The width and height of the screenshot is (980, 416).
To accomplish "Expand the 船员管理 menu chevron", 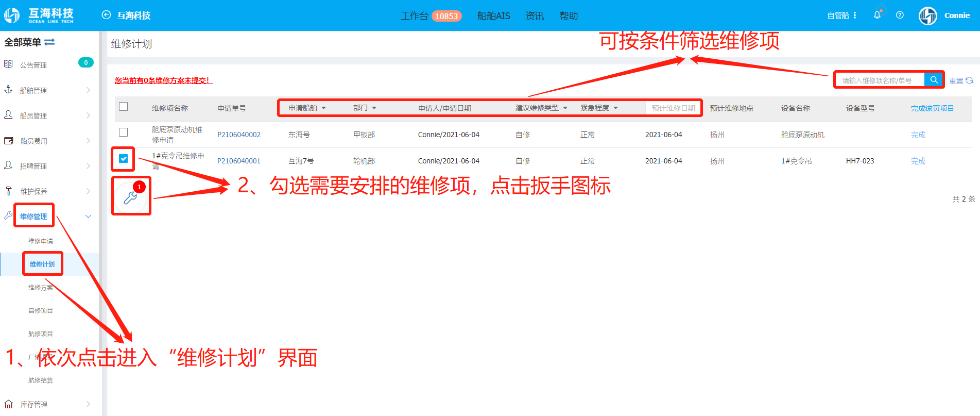I will 88,115.
